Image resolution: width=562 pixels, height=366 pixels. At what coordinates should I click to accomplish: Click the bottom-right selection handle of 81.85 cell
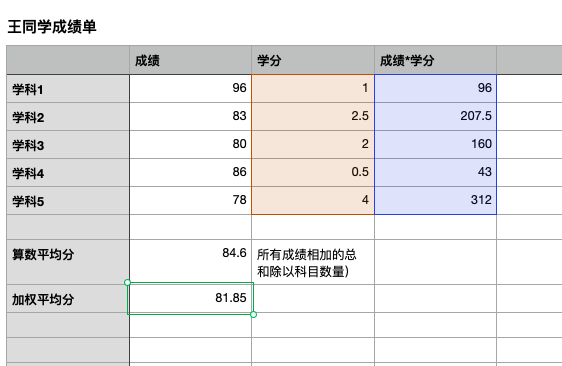pos(253,314)
